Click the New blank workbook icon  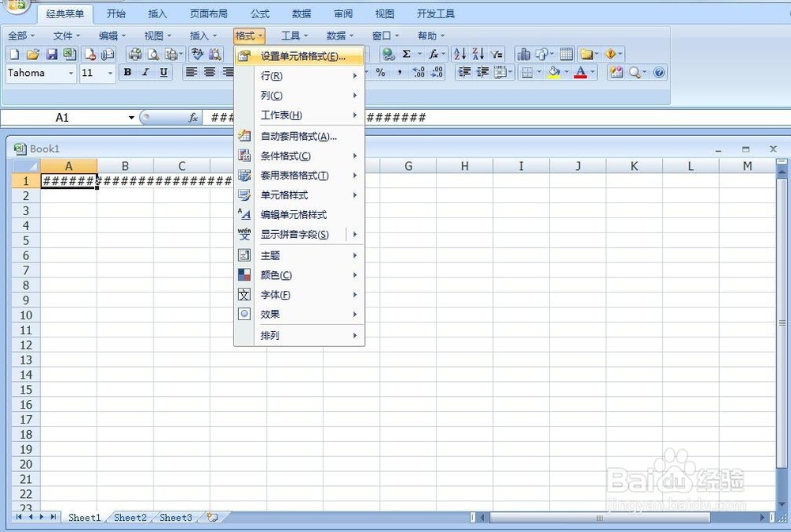click(14, 54)
